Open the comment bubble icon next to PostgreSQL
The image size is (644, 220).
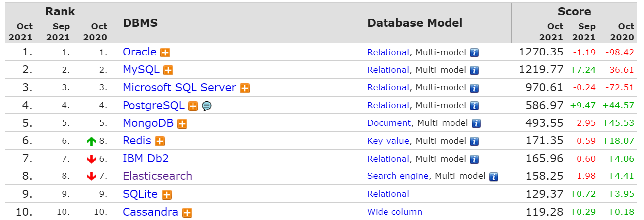207,106
